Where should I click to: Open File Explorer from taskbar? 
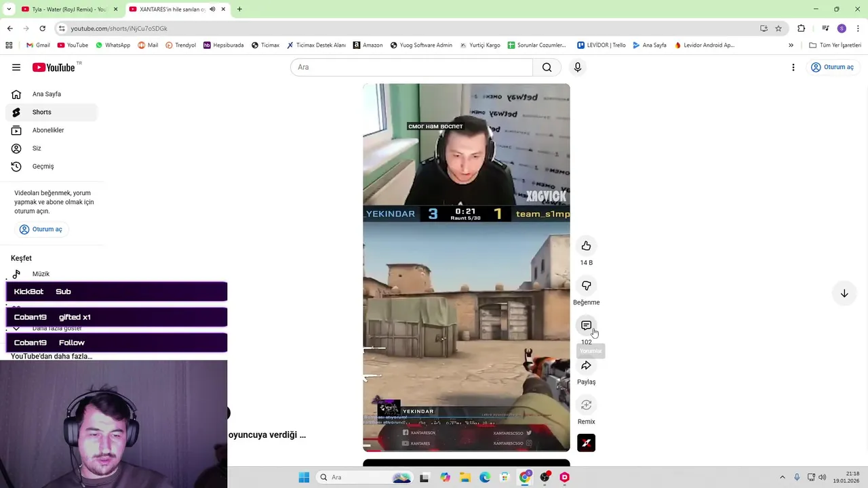[x=465, y=477]
